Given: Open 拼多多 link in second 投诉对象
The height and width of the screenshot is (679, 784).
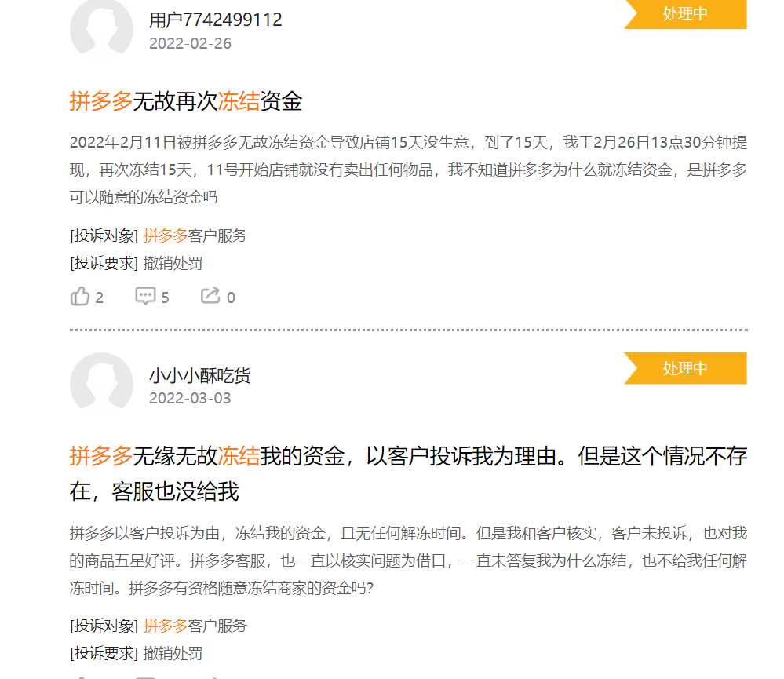Looking at the screenshot, I should (x=165, y=626).
